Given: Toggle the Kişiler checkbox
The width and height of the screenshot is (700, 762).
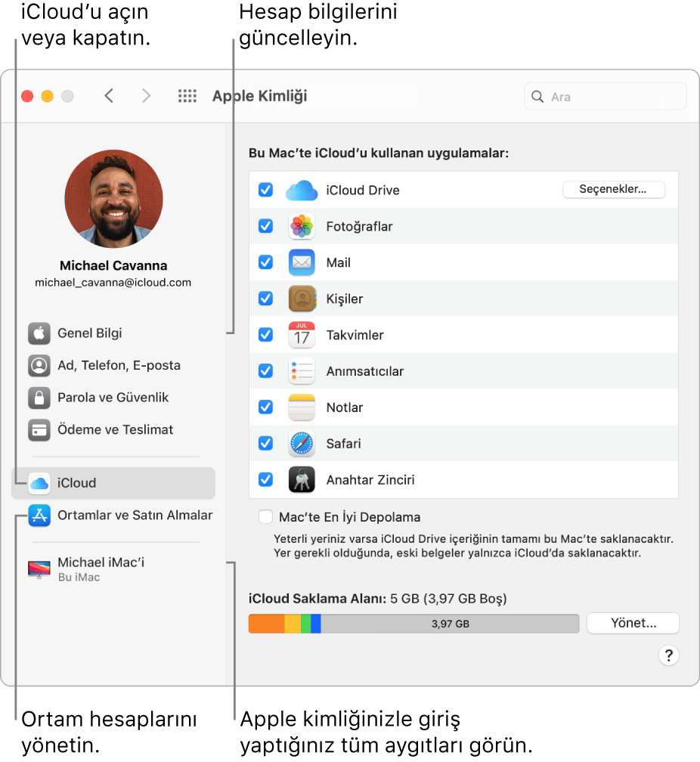Looking at the screenshot, I should coord(265,299).
